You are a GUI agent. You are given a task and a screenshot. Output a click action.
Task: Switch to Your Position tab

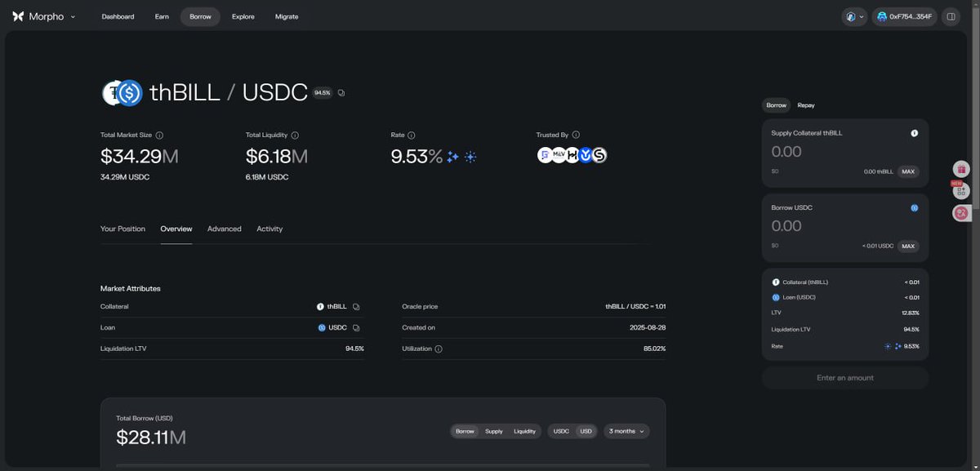pos(122,229)
